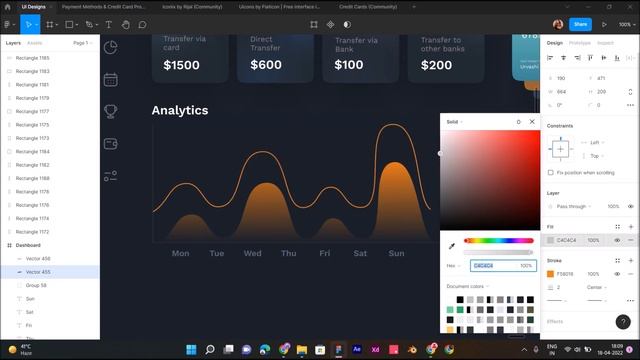
Task: Switch to Payment Methods & Credit Card tab
Action: [x=103, y=7]
